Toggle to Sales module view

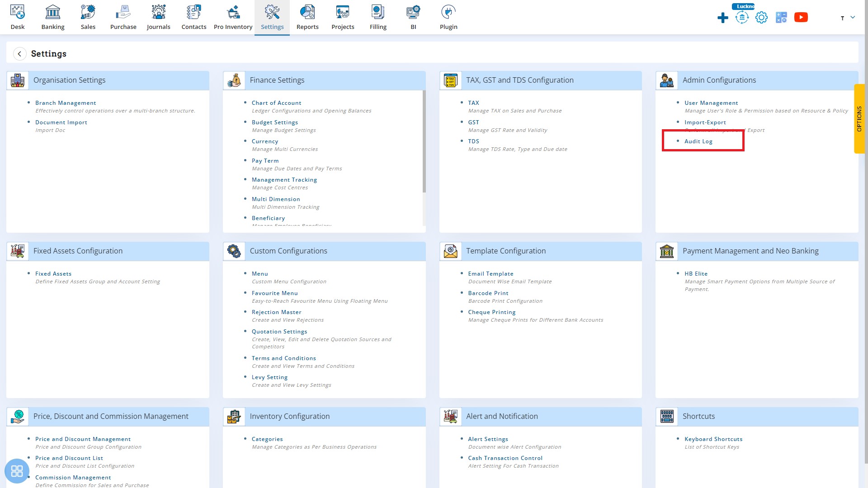pyautogui.click(x=88, y=17)
